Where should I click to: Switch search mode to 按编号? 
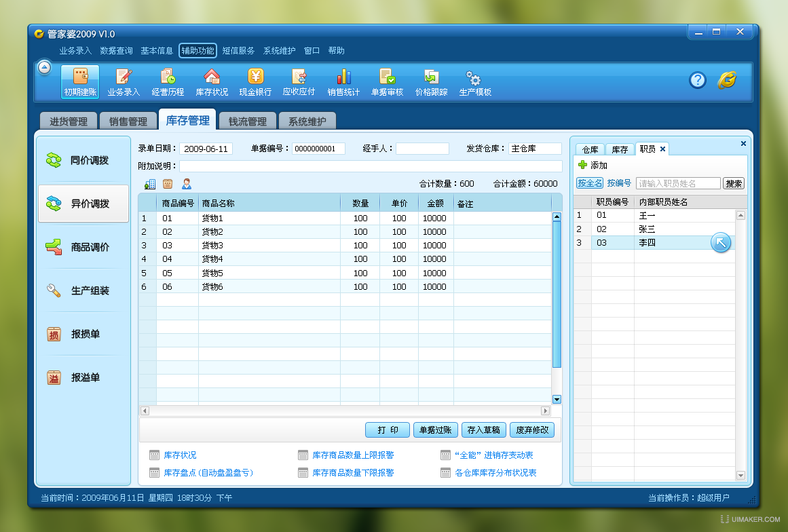618,183
